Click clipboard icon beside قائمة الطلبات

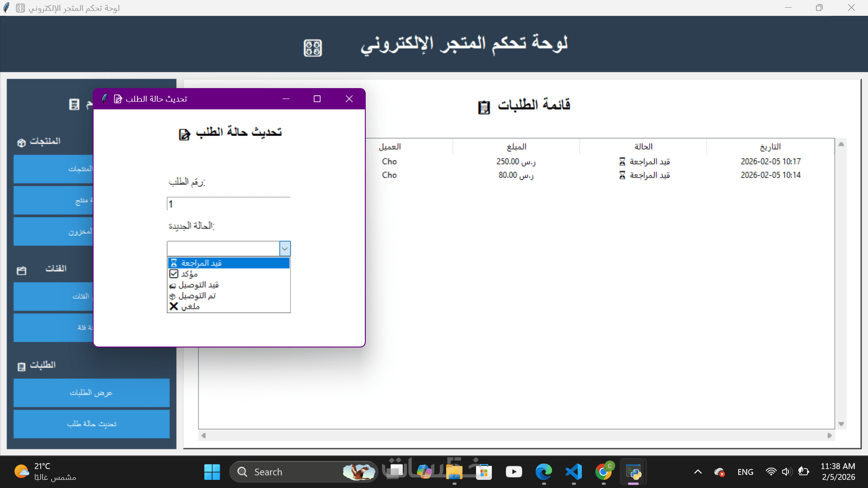click(x=484, y=107)
